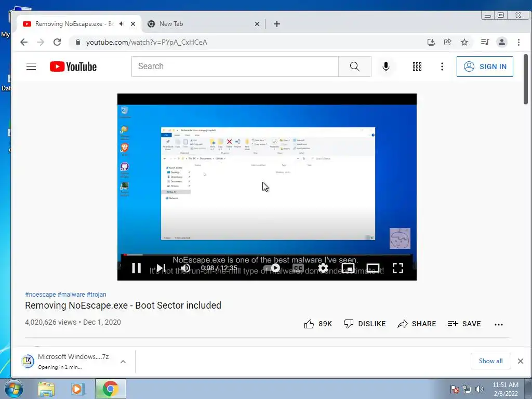
Task: Launch Windows Media Player from taskbar
Action: point(77,389)
